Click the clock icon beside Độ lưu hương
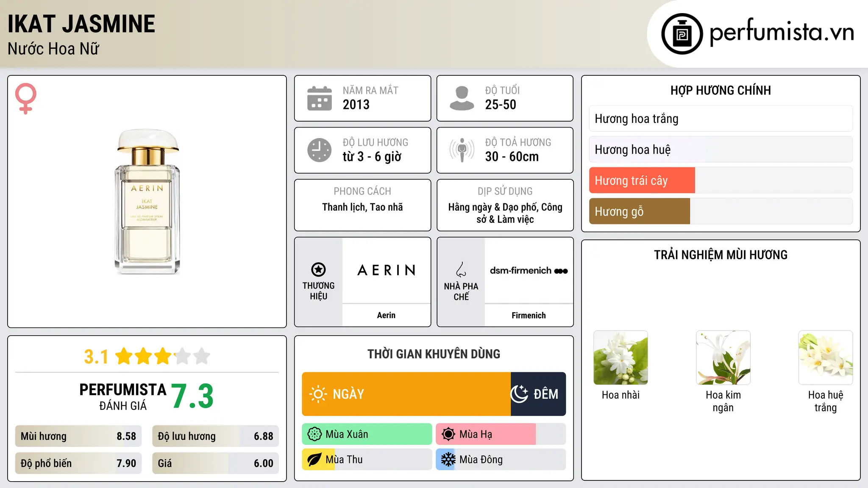The width and height of the screenshot is (868, 488). 320,150
